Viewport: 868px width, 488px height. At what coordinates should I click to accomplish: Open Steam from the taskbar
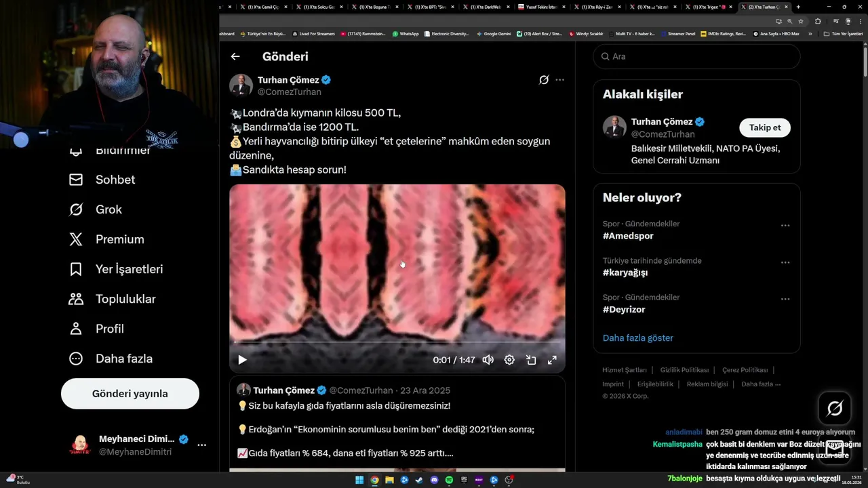point(419,480)
